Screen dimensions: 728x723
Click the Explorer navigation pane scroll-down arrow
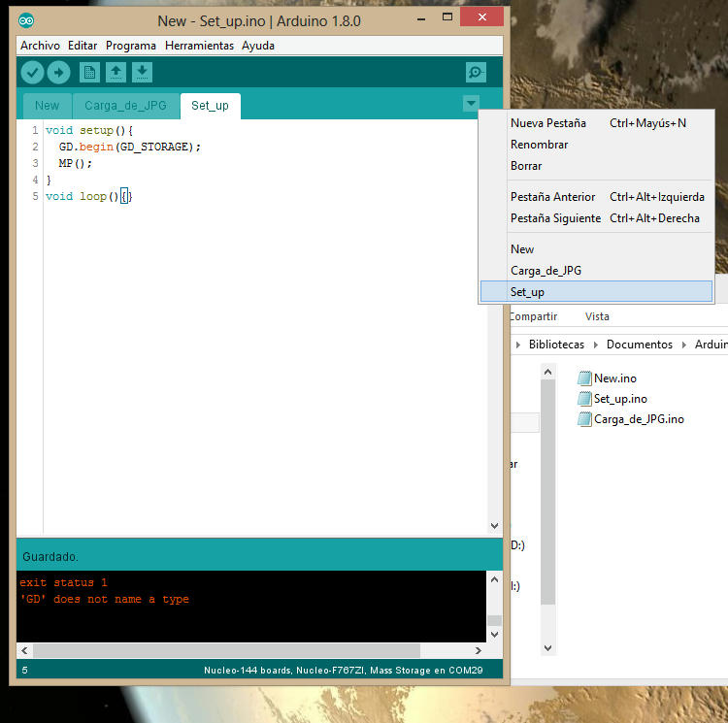547,648
